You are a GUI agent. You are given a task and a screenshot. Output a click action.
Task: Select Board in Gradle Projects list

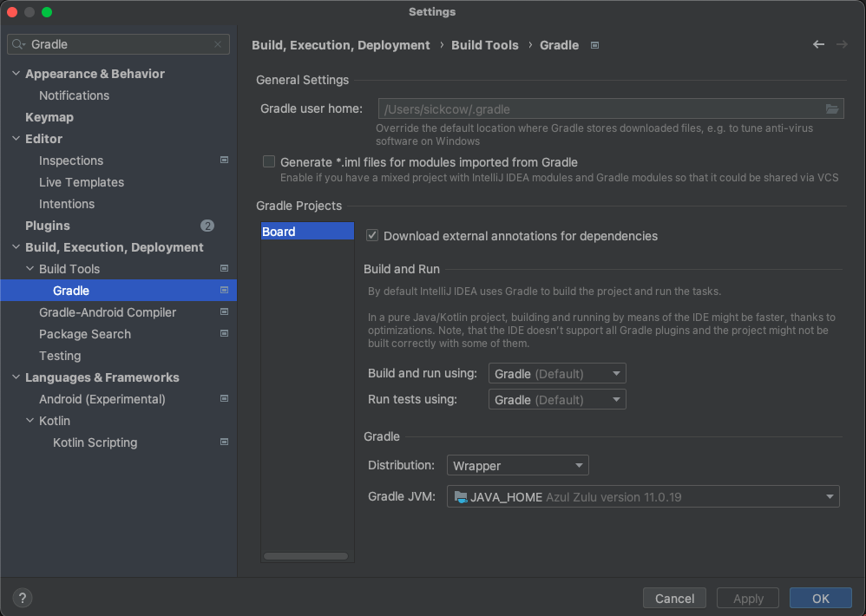[x=307, y=232]
